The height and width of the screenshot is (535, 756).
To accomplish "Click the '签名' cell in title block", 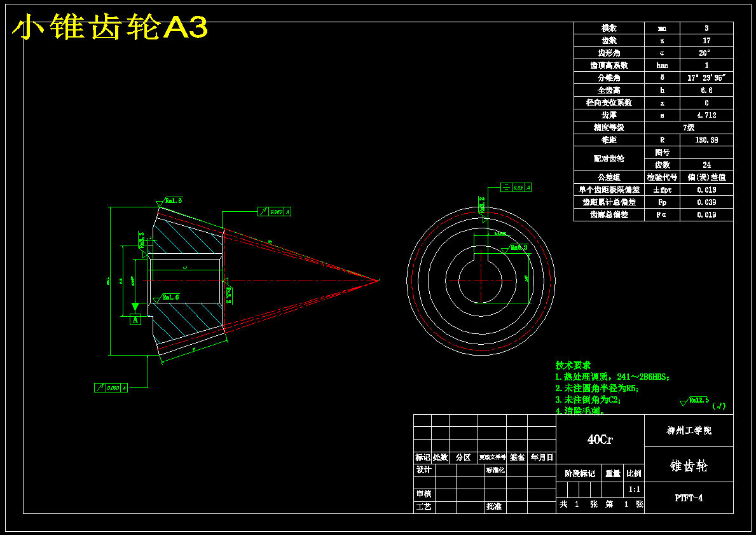I will point(517,457).
